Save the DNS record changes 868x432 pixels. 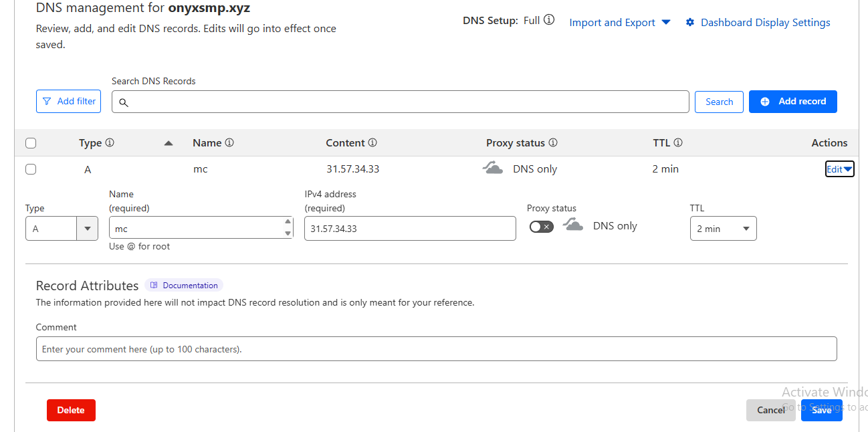click(821, 410)
